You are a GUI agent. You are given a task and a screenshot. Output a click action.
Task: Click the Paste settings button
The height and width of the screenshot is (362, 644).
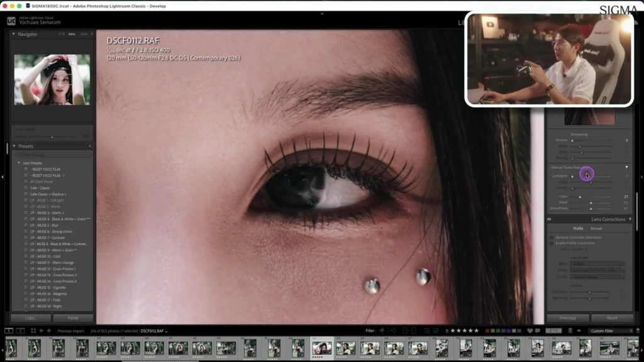click(73, 318)
